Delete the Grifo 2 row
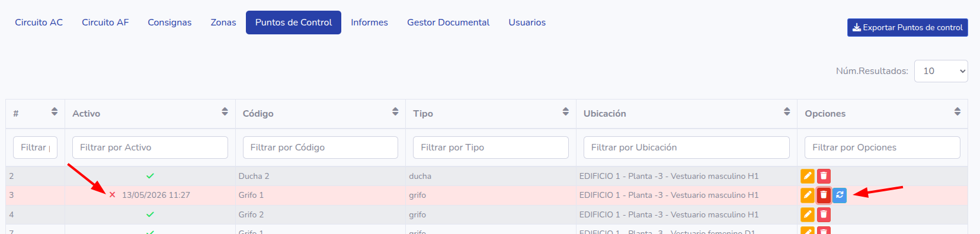The width and height of the screenshot is (980, 234). click(x=824, y=214)
